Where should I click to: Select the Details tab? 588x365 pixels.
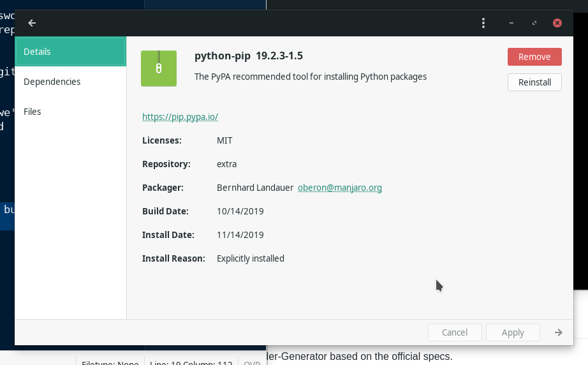pos(71,52)
